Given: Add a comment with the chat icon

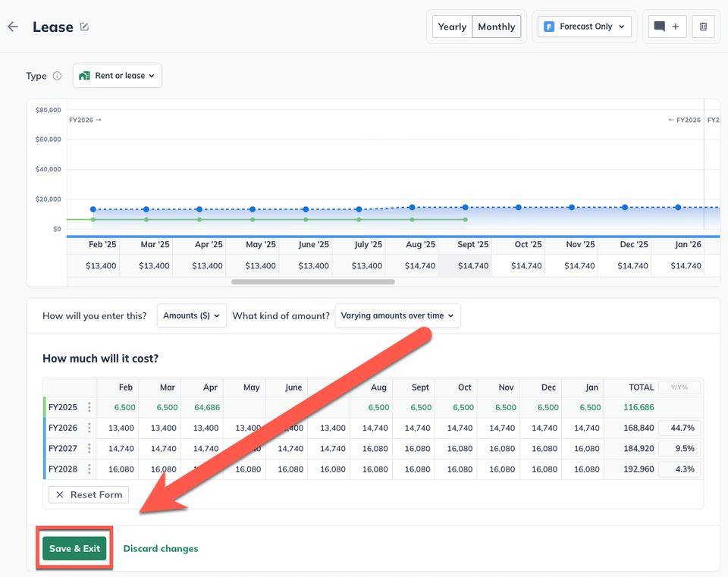Looking at the screenshot, I should pos(667,27).
